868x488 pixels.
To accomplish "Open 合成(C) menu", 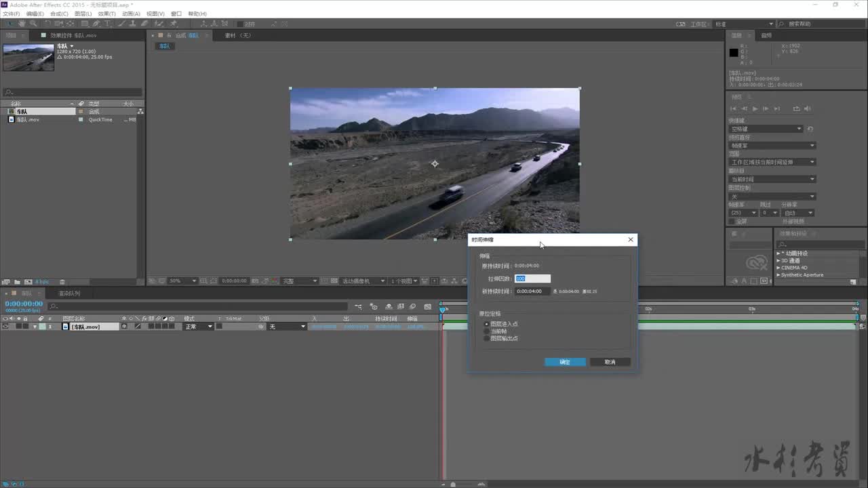I will pyautogui.click(x=59, y=14).
